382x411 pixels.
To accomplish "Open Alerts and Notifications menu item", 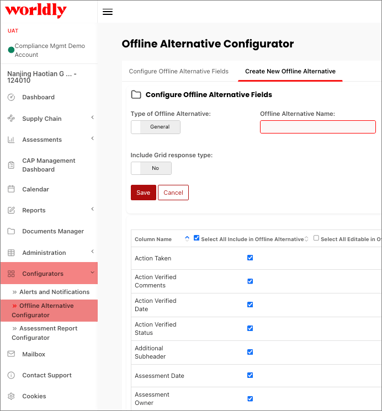I will coord(54,292).
